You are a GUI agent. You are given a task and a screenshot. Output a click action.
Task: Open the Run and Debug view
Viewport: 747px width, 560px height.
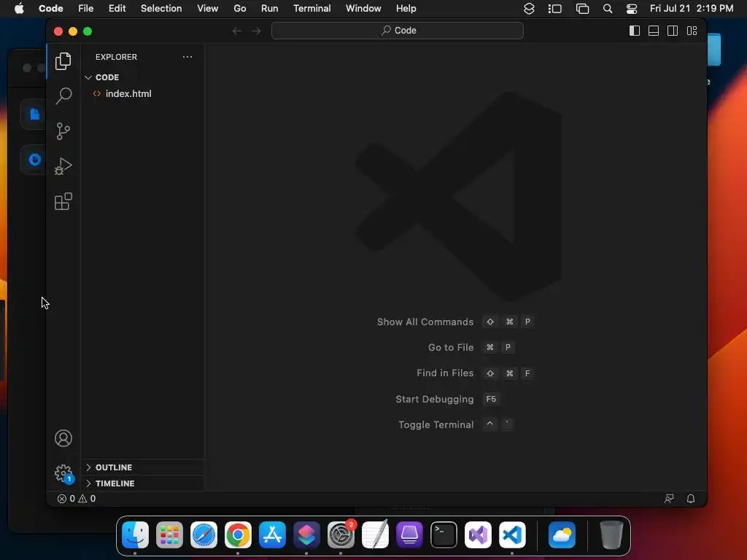(63, 166)
